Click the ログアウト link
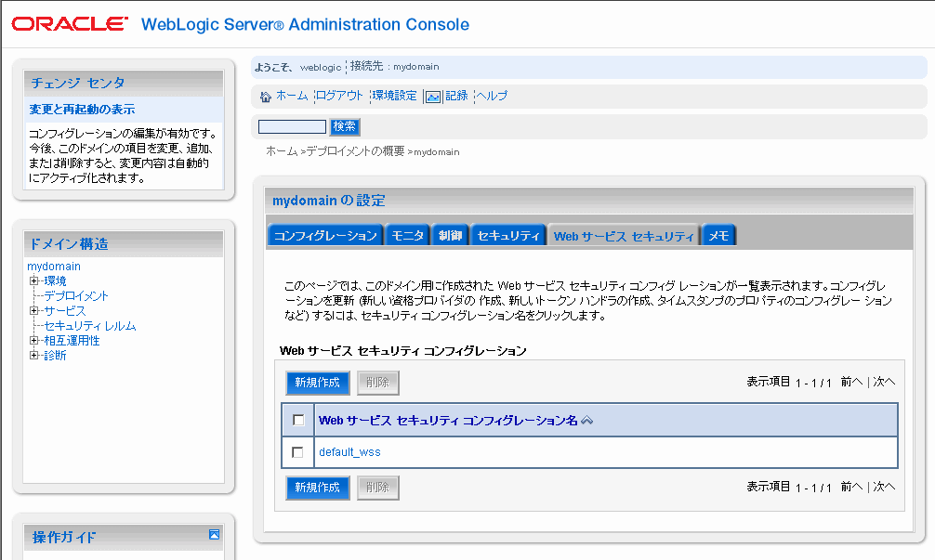This screenshot has height=560, width=935. point(339,96)
